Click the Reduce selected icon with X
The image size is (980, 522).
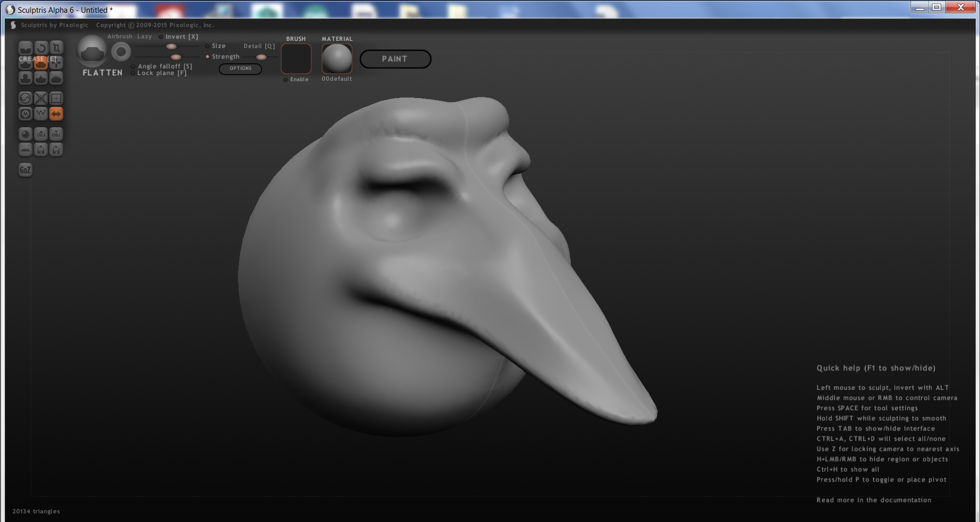coord(41,98)
